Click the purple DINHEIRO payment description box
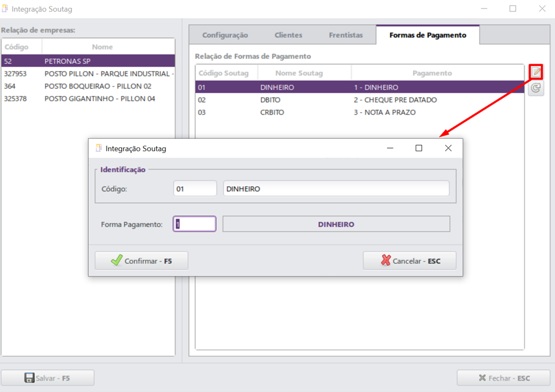This screenshot has height=392, width=555. pos(336,224)
